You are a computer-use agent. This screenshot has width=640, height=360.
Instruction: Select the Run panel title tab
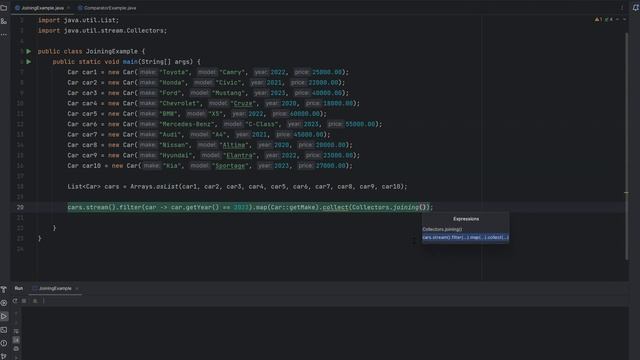click(19, 289)
